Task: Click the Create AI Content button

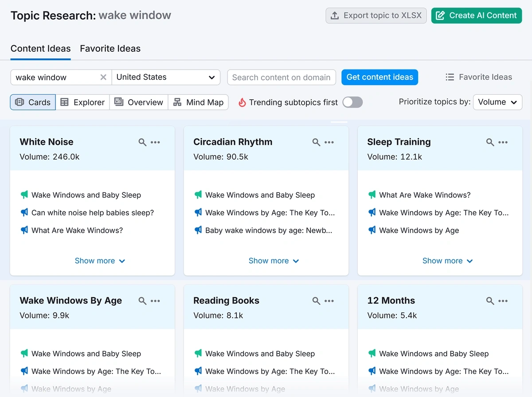Action: click(476, 15)
